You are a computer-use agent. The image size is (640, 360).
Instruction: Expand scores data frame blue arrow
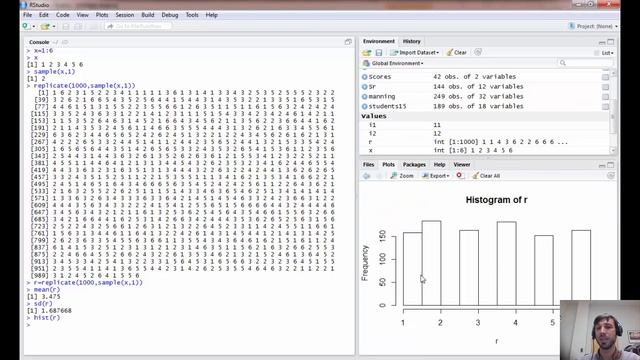pos(364,77)
